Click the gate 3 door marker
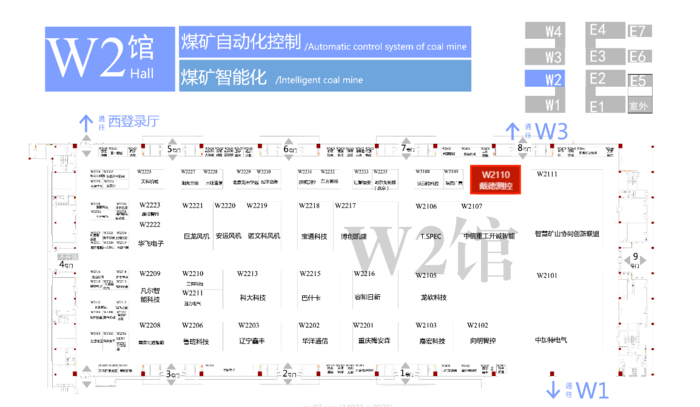Viewport: 700px width, 407px height. (x=172, y=374)
